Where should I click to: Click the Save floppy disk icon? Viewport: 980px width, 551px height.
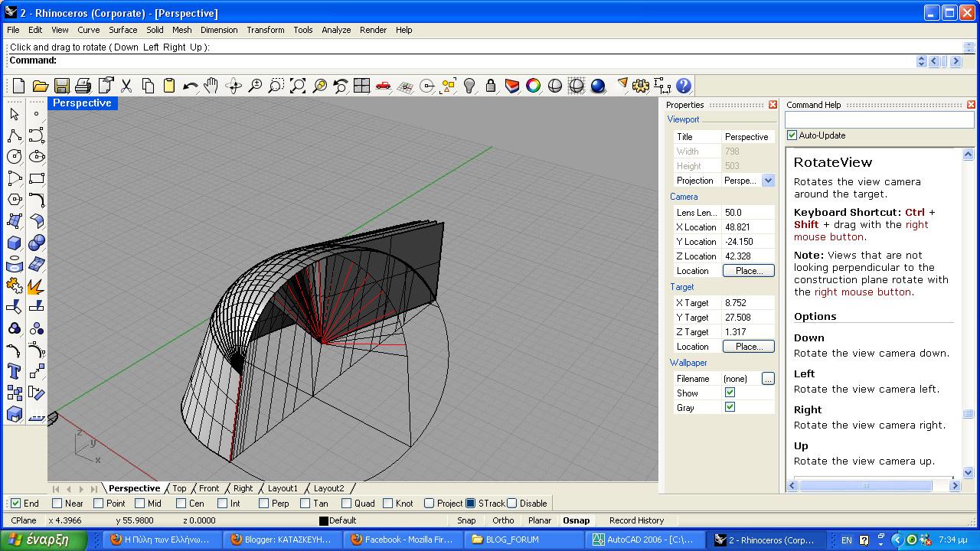[62, 86]
